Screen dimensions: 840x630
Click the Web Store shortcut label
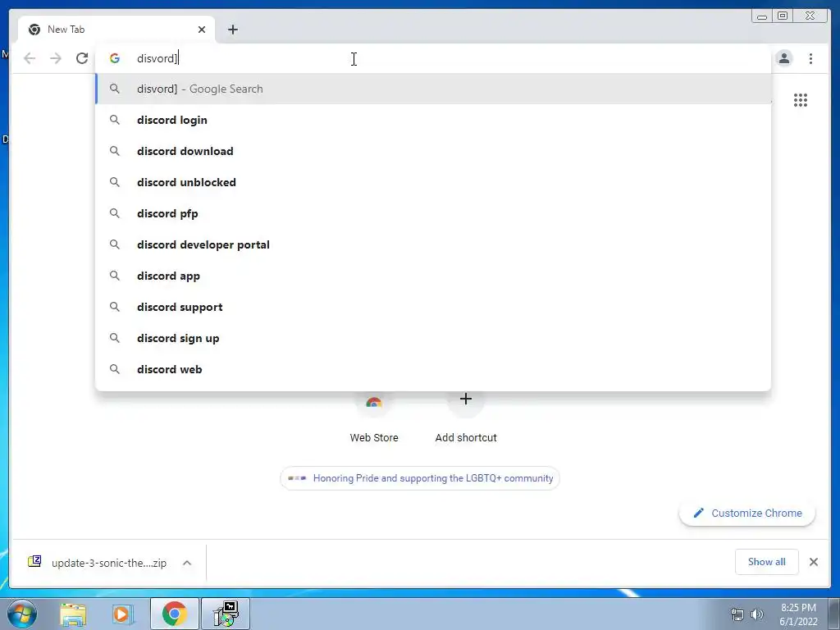coord(374,438)
